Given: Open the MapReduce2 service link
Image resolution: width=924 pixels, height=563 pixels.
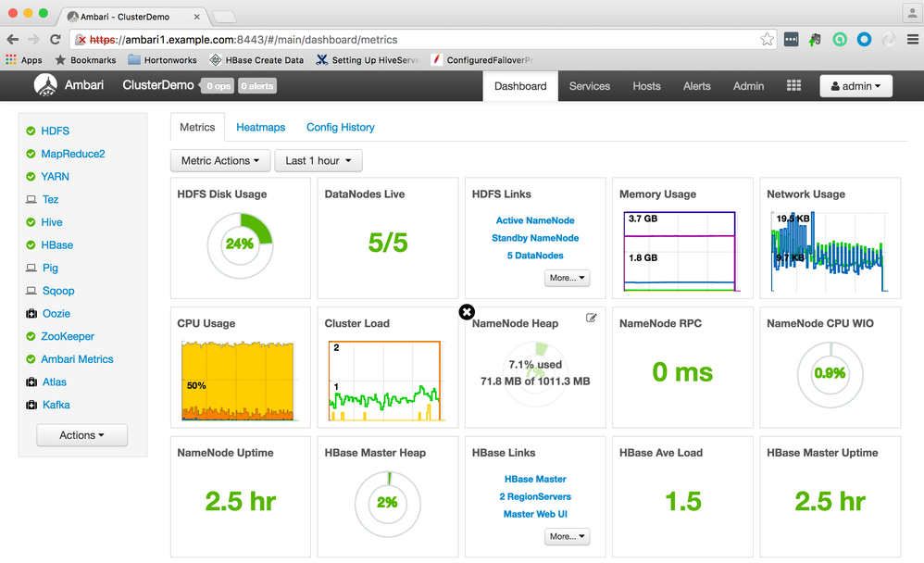Looking at the screenshot, I should (x=73, y=154).
